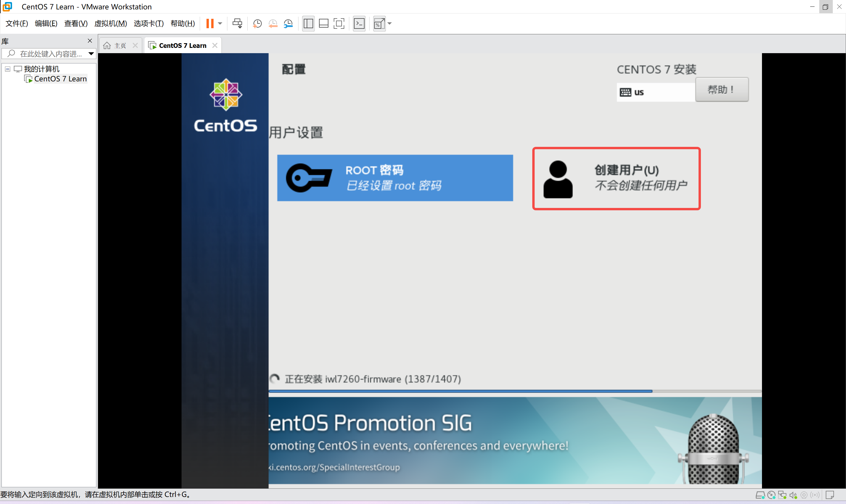
Task: Select 我的计算机 in the library tree
Action: 41,69
